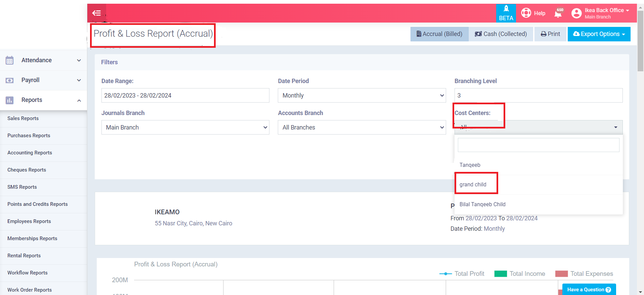Image resolution: width=644 pixels, height=295 pixels.
Task: Toggle Total Profit legend line
Action: tap(445, 274)
